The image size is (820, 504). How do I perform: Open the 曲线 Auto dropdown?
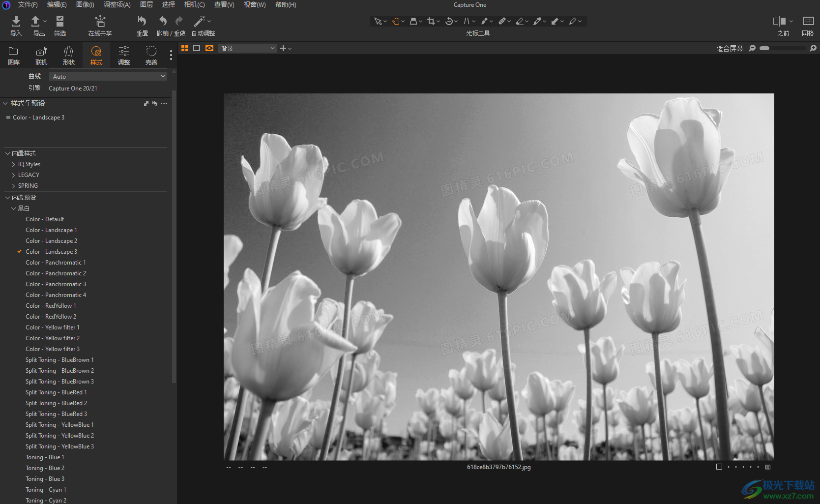point(108,76)
